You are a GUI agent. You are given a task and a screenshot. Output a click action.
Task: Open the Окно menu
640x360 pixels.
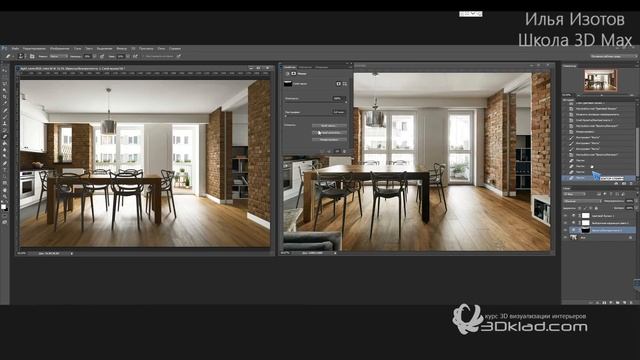tap(162, 49)
